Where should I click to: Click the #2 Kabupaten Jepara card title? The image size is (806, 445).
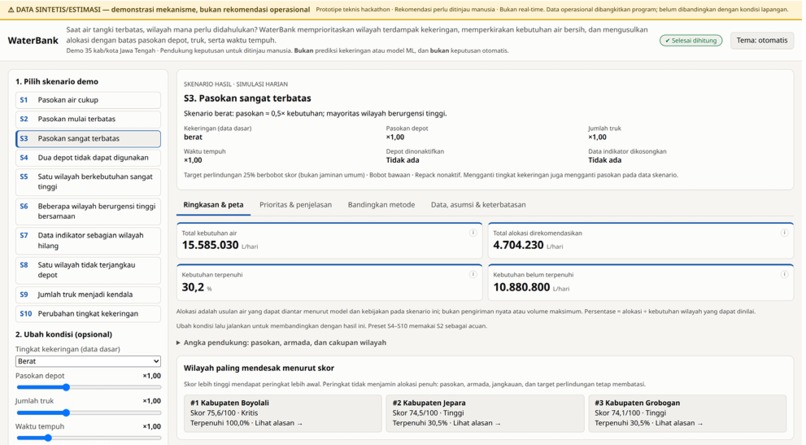pos(429,403)
